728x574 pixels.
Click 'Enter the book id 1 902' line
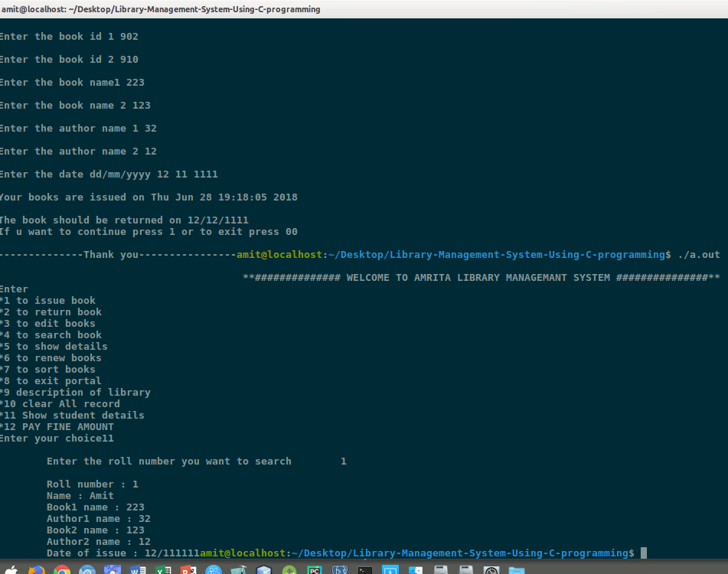69,37
